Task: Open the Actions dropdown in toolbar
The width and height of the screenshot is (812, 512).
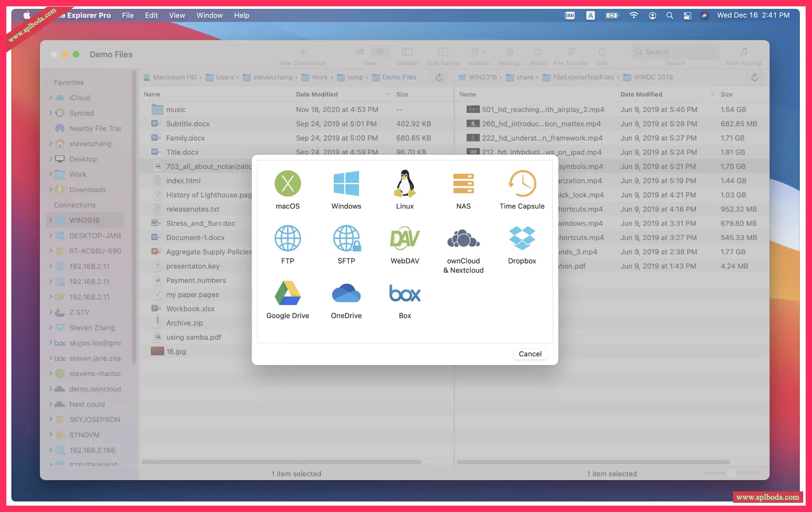Action: coord(479,52)
